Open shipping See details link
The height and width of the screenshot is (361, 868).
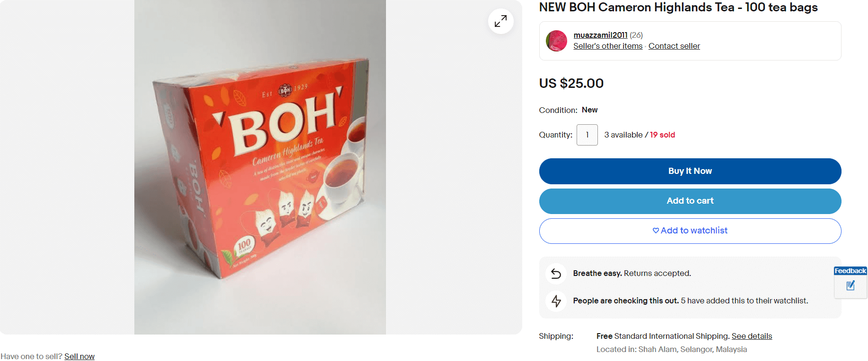752,336
